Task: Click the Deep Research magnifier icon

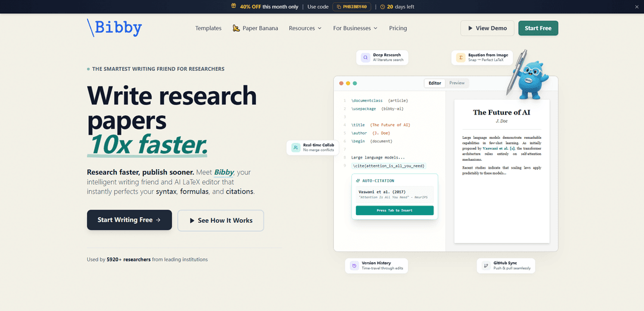Action: click(365, 58)
